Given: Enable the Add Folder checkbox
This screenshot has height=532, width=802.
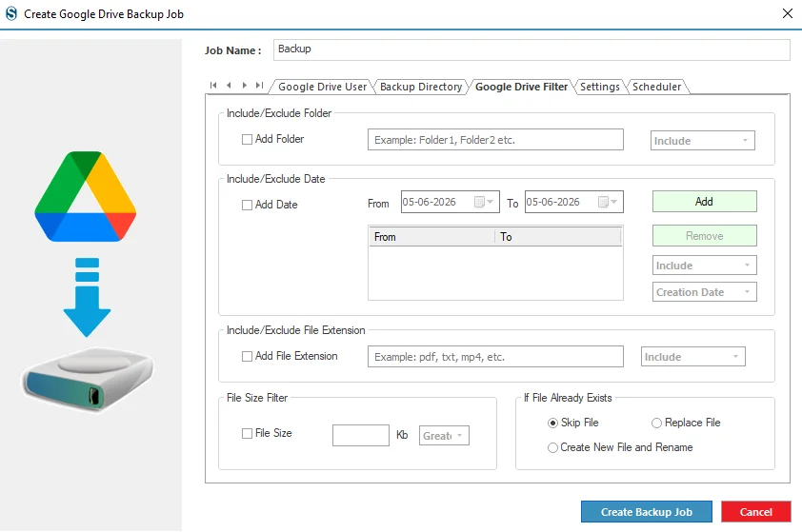Looking at the screenshot, I should point(247,139).
